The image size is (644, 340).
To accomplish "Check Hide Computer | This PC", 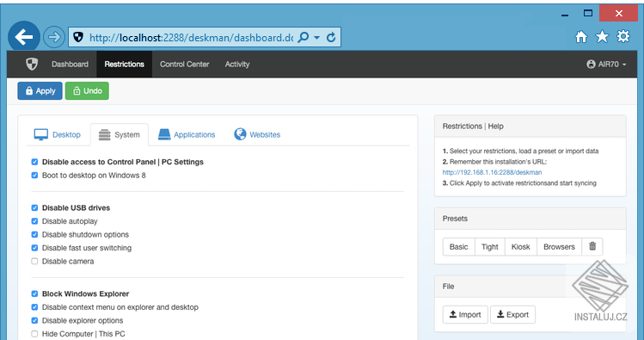I will coord(34,334).
